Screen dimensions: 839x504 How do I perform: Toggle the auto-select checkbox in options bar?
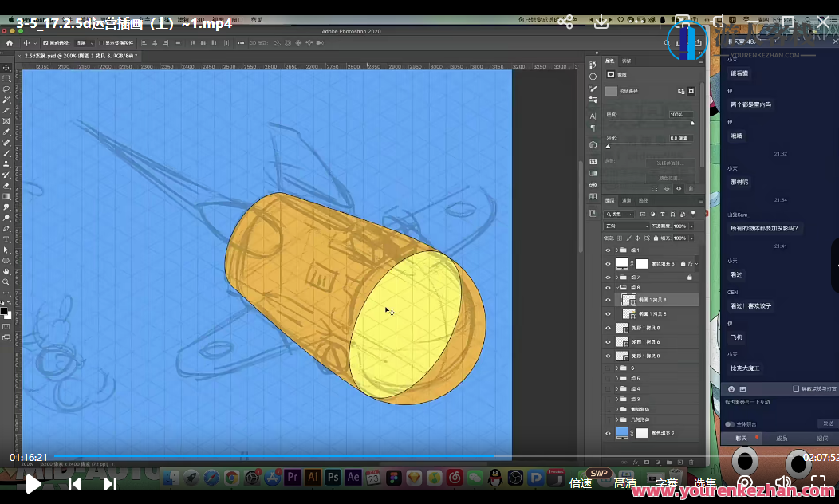45,43
